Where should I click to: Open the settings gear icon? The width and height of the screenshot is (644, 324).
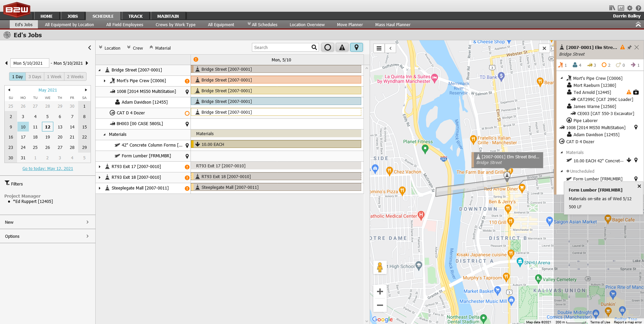tap(630, 8)
